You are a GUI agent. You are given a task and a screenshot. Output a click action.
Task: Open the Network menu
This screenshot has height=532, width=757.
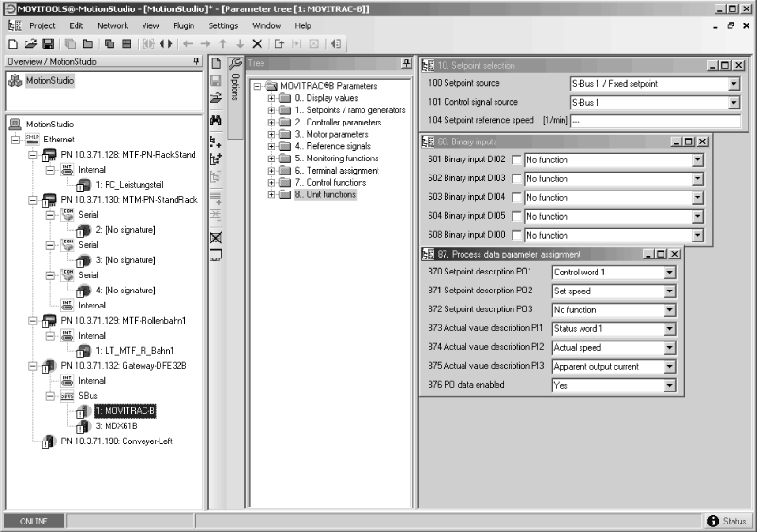[x=112, y=25]
